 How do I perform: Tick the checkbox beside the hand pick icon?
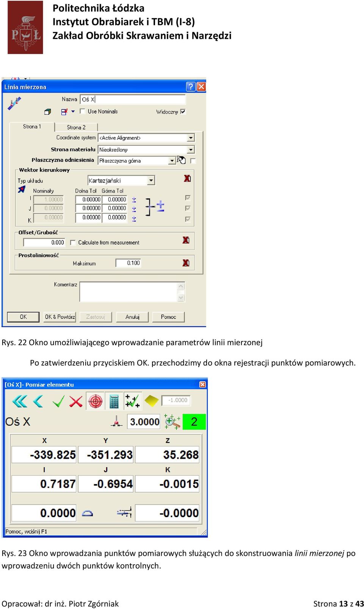tap(193, 161)
